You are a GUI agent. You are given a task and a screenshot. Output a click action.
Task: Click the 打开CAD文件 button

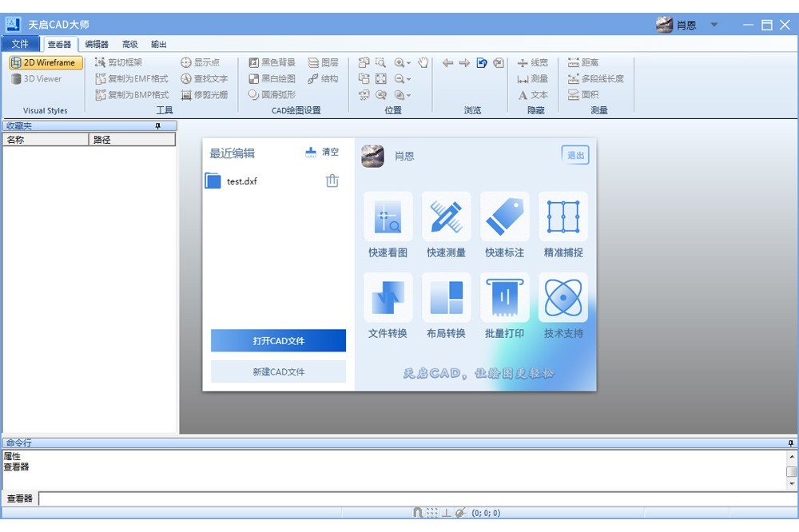[278, 341]
